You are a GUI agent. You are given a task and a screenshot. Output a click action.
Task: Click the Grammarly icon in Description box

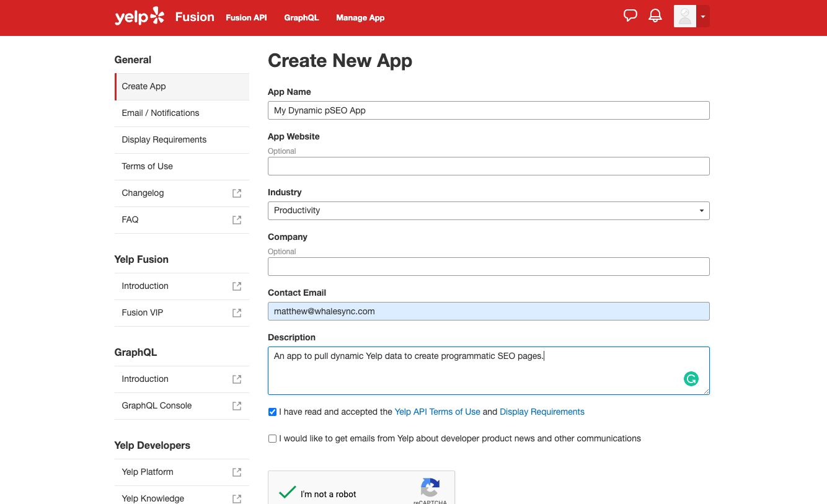pos(691,379)
